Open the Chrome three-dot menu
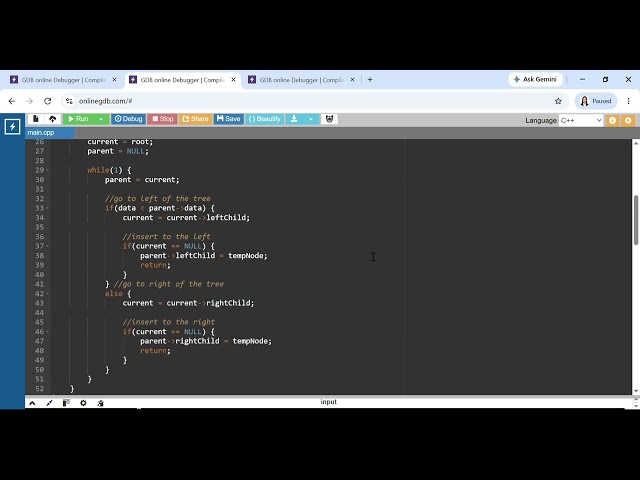640x480 pixels. [628, 101]
